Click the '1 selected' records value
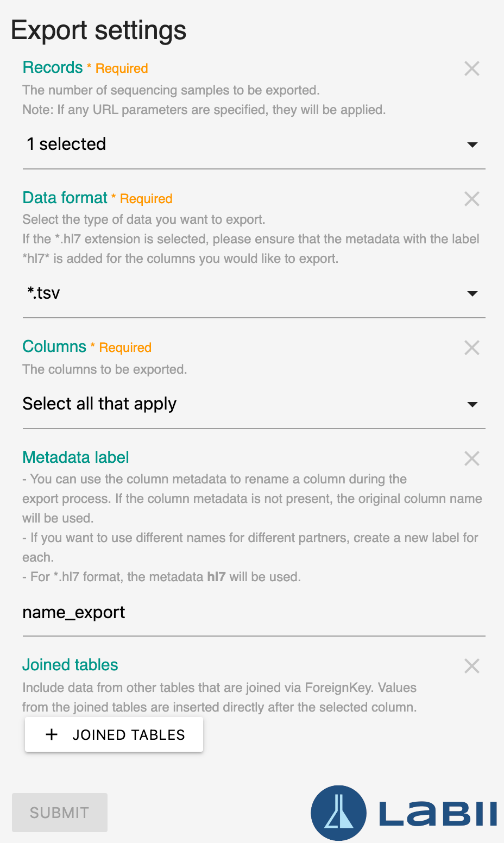The width and height of the screenshot is (504, 843). coord(66,144)
